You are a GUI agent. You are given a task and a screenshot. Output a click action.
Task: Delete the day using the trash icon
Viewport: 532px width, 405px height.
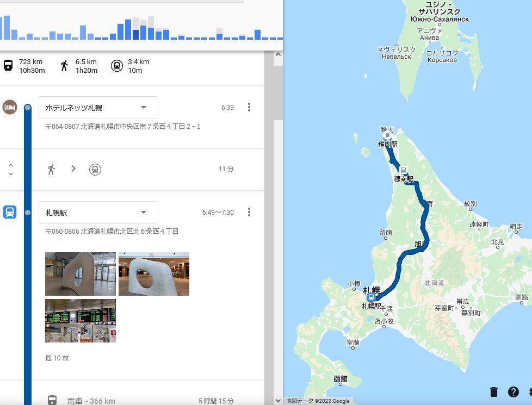click(494, 392)
